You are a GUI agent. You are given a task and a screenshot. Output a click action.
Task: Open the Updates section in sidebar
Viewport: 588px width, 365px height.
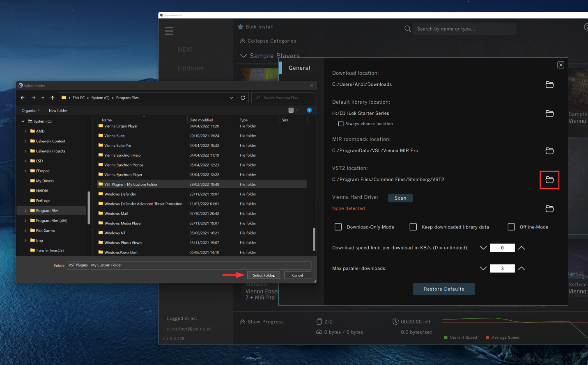point(191,68)
